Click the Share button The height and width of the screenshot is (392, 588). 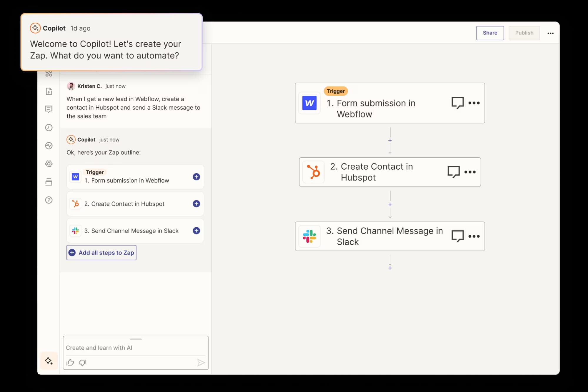pyautogui.click(x=490, y=33)
